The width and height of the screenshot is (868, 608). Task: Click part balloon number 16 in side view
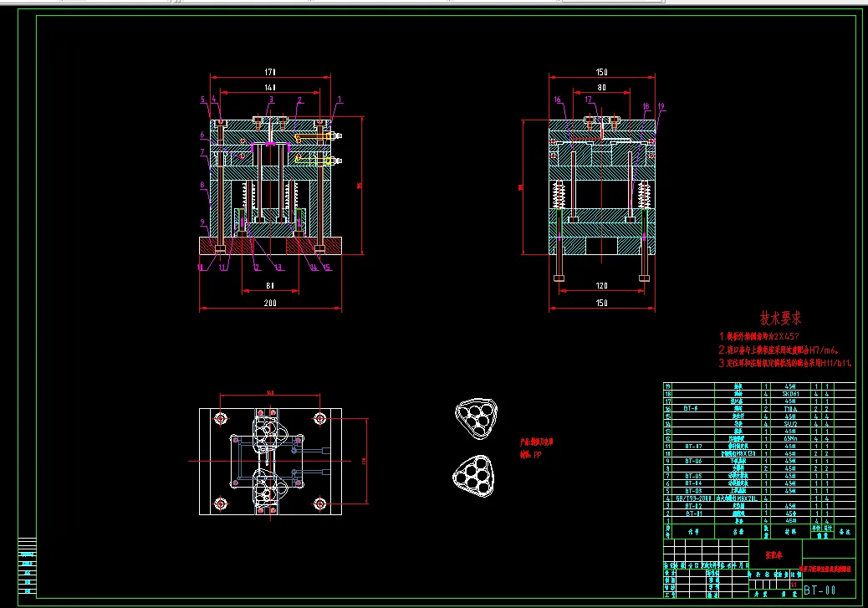point(558,100)
